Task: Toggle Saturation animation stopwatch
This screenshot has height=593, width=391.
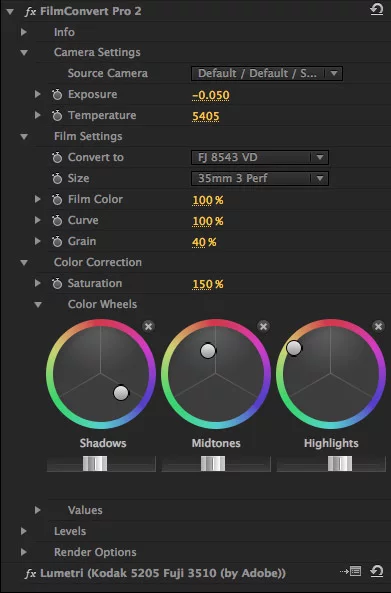Action: (x=57, y=283)
